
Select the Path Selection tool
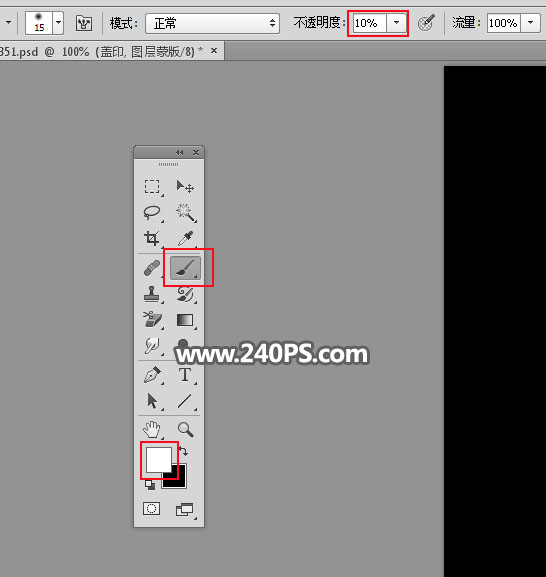click(x=152, y=401)
